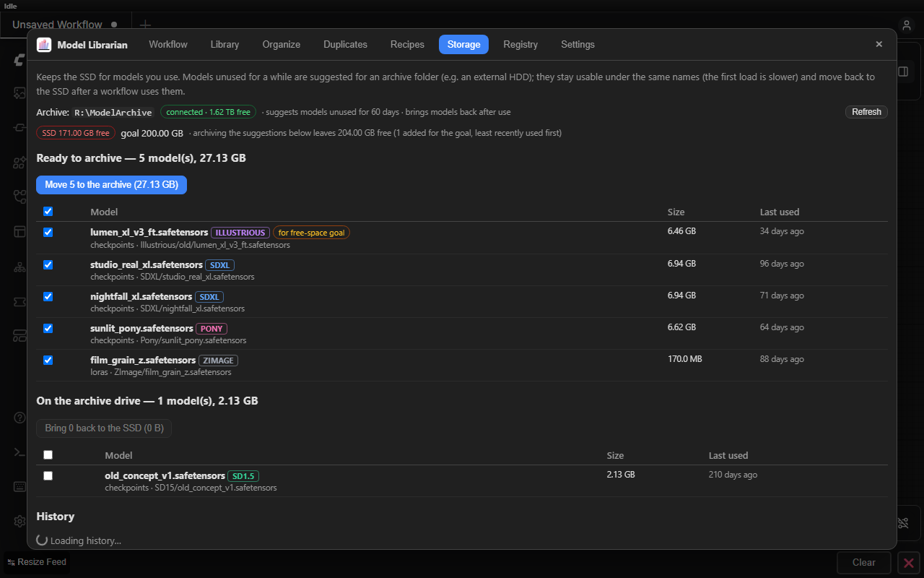Close the Model Librarian dialog
Image resolution: width=924 pixels, height=578 pixels.
879,44
